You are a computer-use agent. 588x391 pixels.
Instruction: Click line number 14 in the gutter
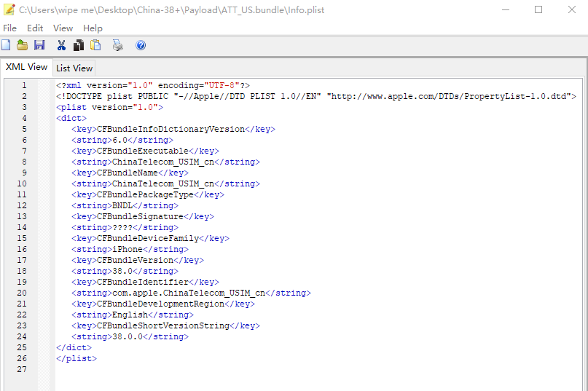22,227
